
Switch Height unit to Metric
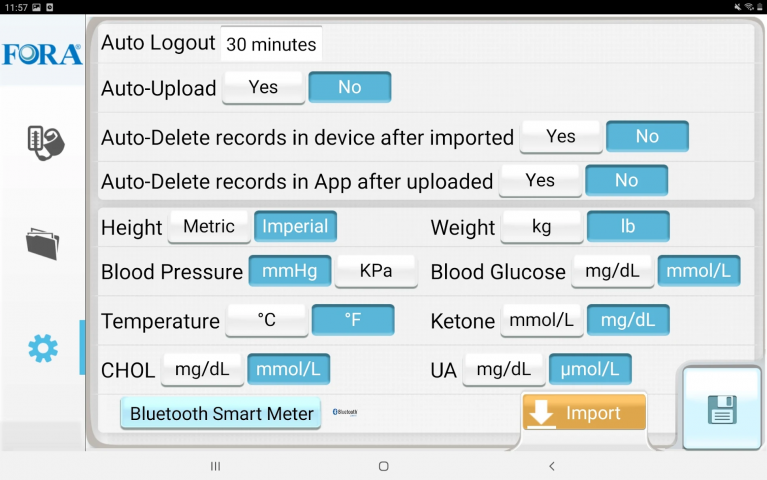[x=209, y=227]
